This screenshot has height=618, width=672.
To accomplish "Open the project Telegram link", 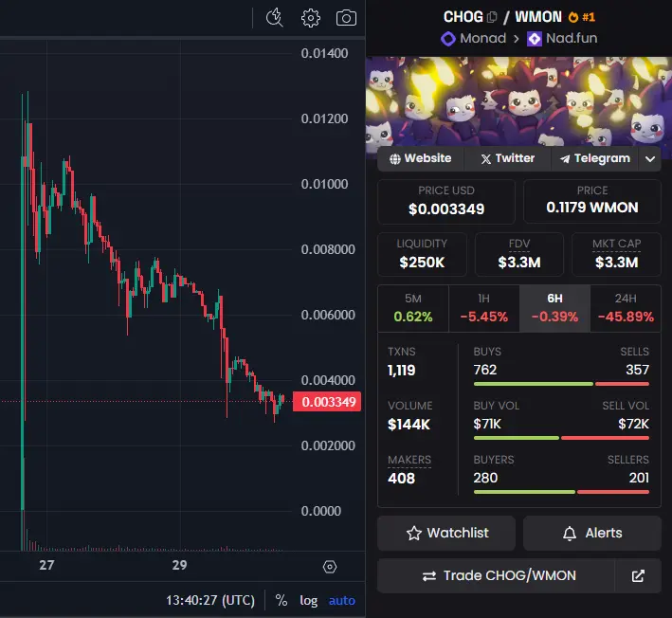I will pos(594,158).
